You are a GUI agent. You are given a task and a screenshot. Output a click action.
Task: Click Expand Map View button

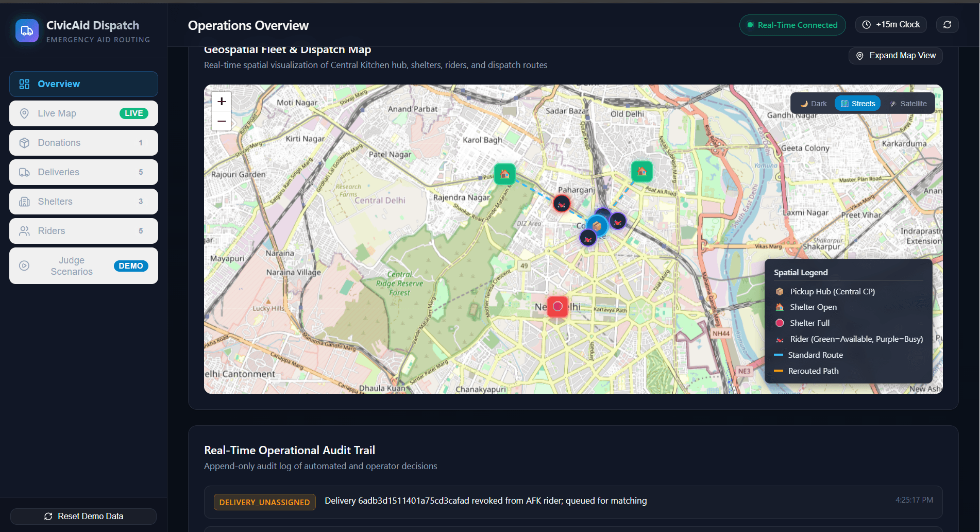pos(895,56)
